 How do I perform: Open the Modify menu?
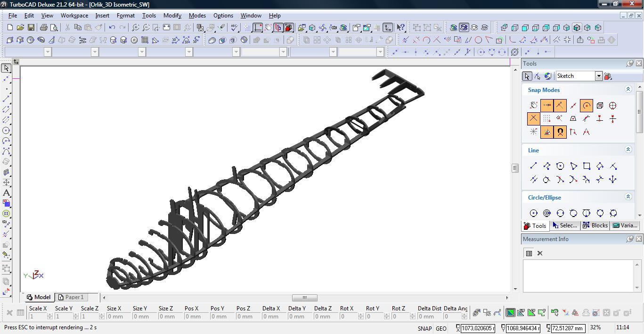point(172,16)
